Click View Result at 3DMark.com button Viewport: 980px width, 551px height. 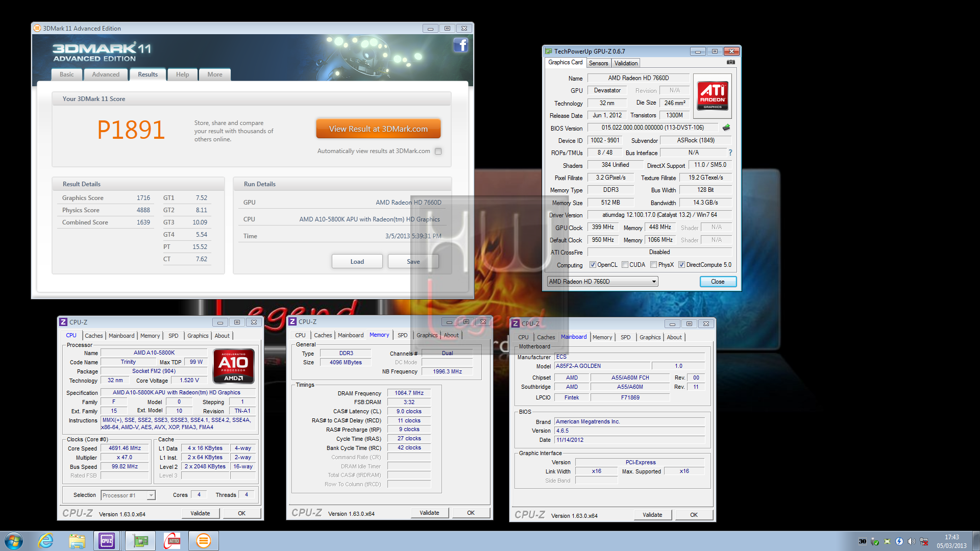[378, 129]
